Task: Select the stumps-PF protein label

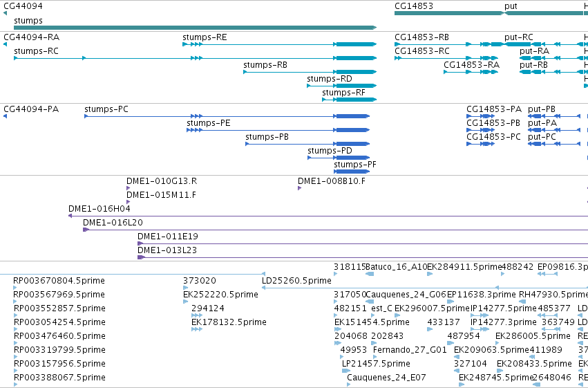Action: coord(354,165)
